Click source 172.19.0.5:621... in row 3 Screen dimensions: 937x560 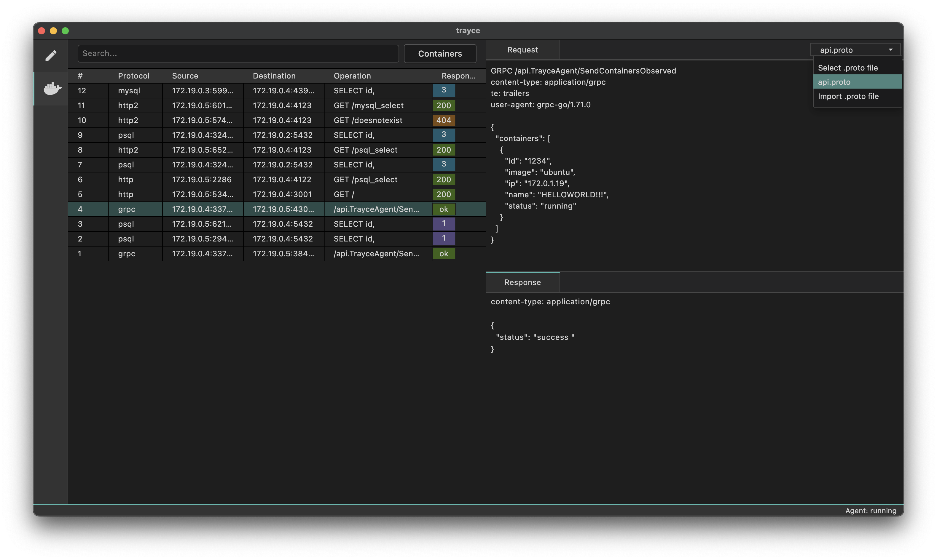203,224
